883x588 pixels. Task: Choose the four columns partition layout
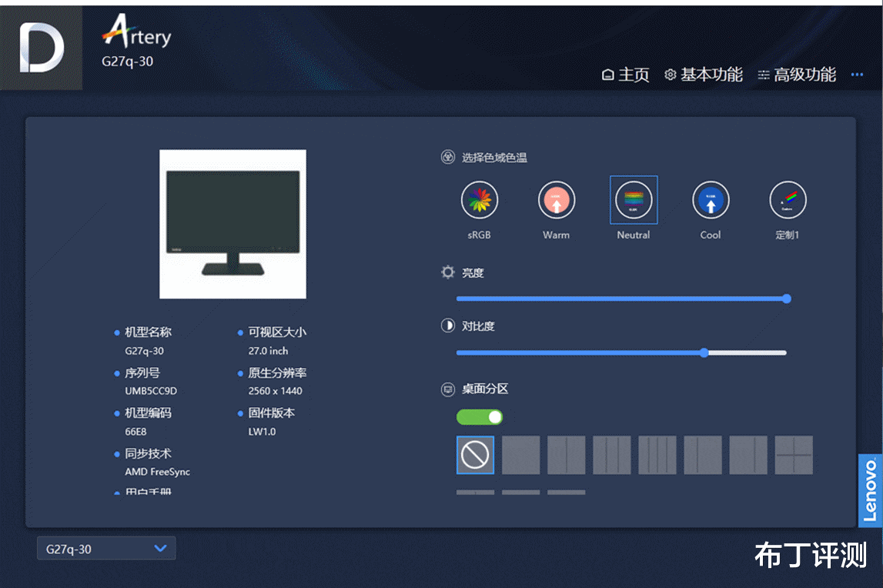pyautogui.click(x=657, y=455)
